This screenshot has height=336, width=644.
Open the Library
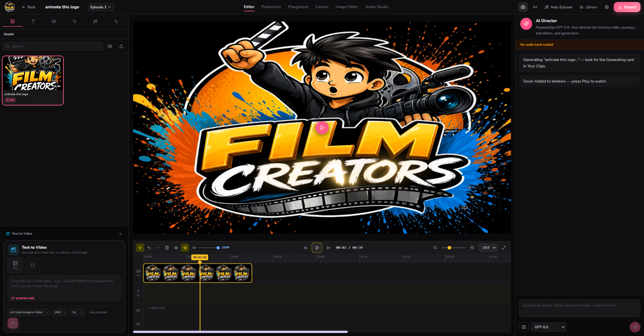[589, 7]
